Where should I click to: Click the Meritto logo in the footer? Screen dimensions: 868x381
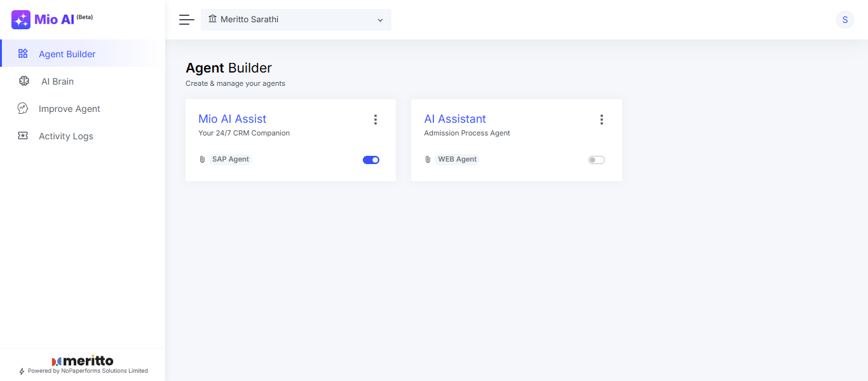tap(83, 361)
